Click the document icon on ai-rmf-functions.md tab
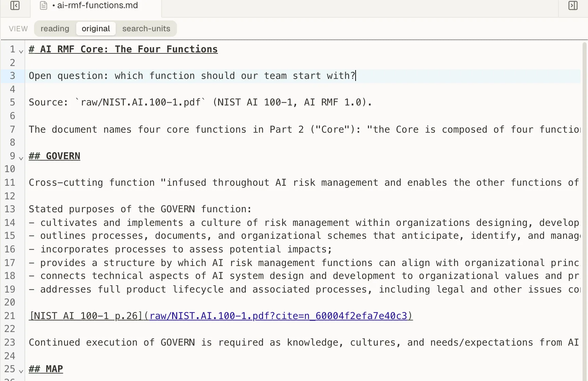This screenshot has width=588, height=381. [x=44, y=5]
